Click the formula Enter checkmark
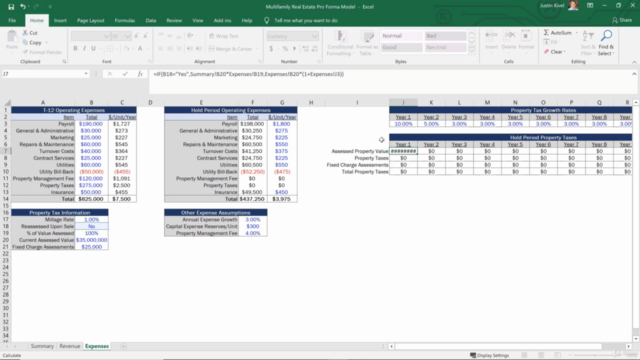The width and height of the screenshot is (640, 360). click(x=125, y=74)
